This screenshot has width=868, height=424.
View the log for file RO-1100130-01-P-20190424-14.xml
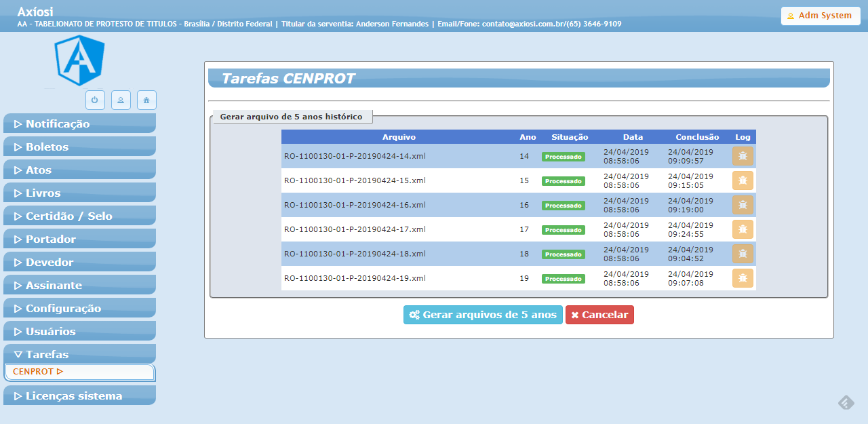(x=743, y=156)
